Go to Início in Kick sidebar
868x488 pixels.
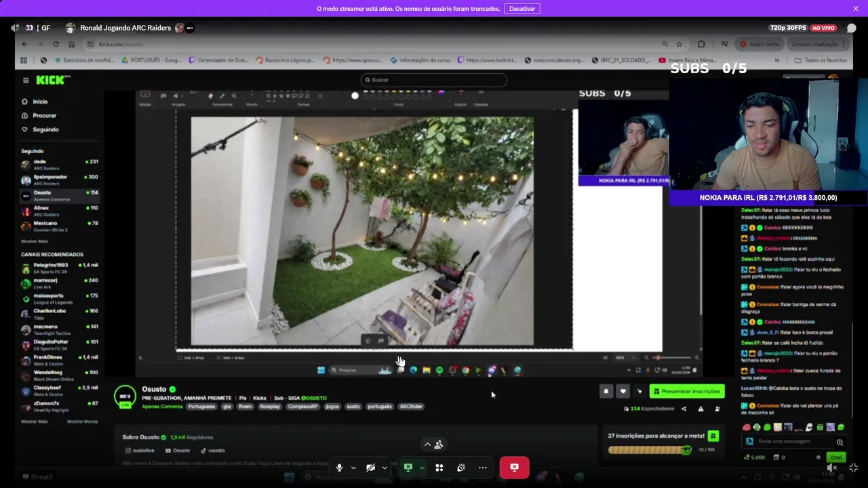40,102
